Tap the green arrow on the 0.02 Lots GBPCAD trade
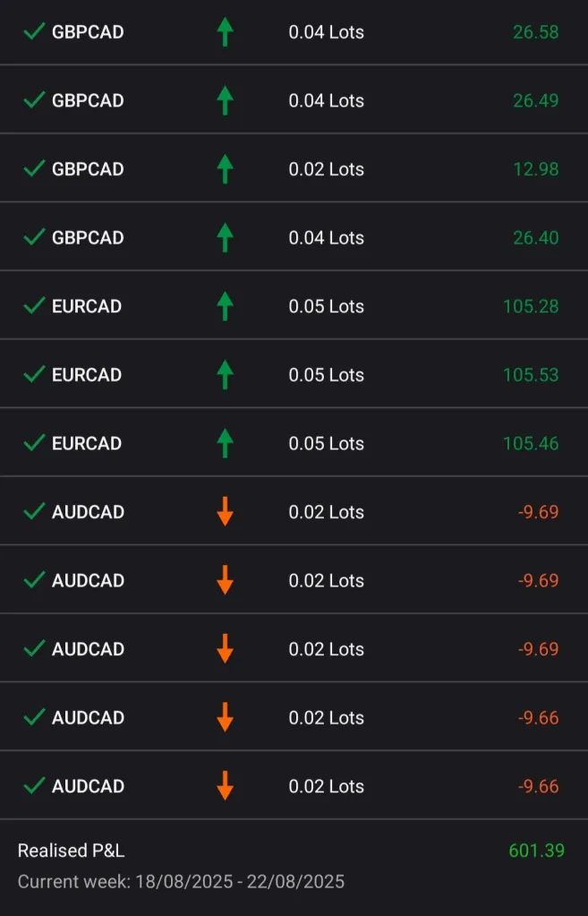The width and height of the screenshot is (588, 916). (225, 169)
